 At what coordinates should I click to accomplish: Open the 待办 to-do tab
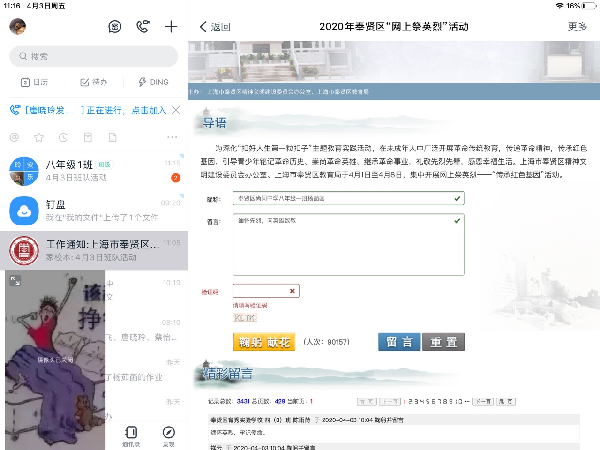(x=93, y=82)
